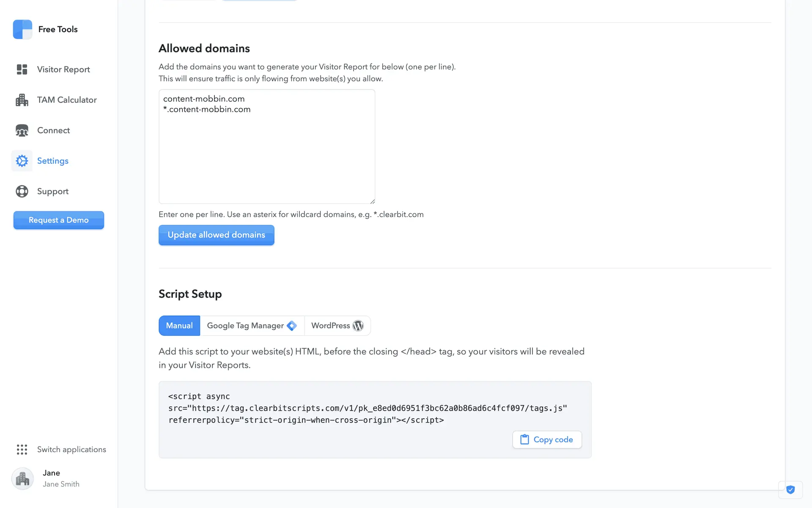Click the blue shield badge icon
812x508 pixels.
tap(790, 490)
